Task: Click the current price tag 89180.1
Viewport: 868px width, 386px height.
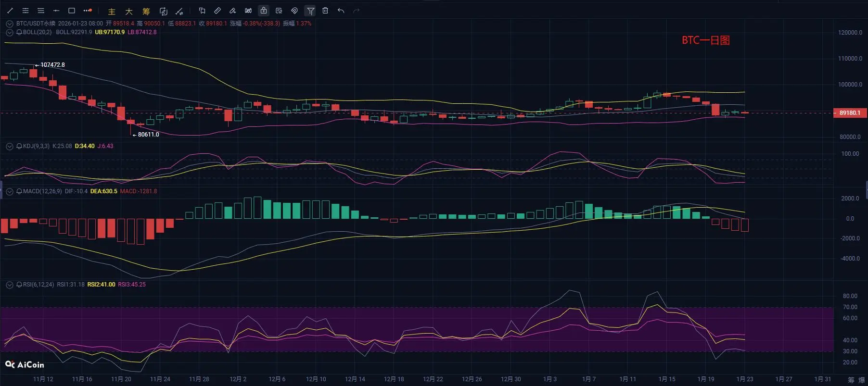Action: (850, 113)
